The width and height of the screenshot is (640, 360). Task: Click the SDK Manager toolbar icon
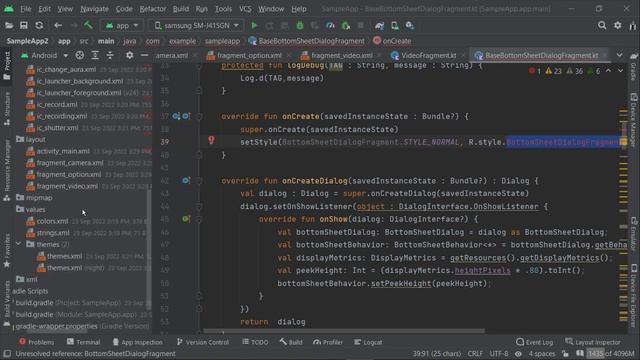click(x=410, y=25)
